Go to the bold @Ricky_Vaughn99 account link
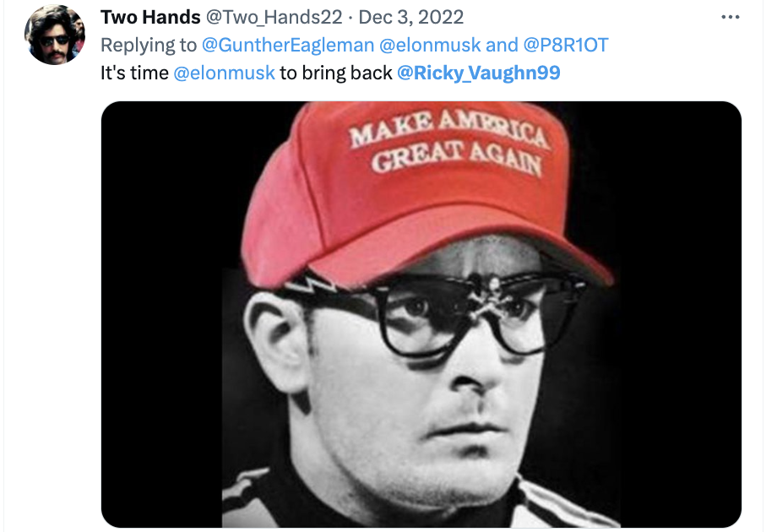 (479, 73)
